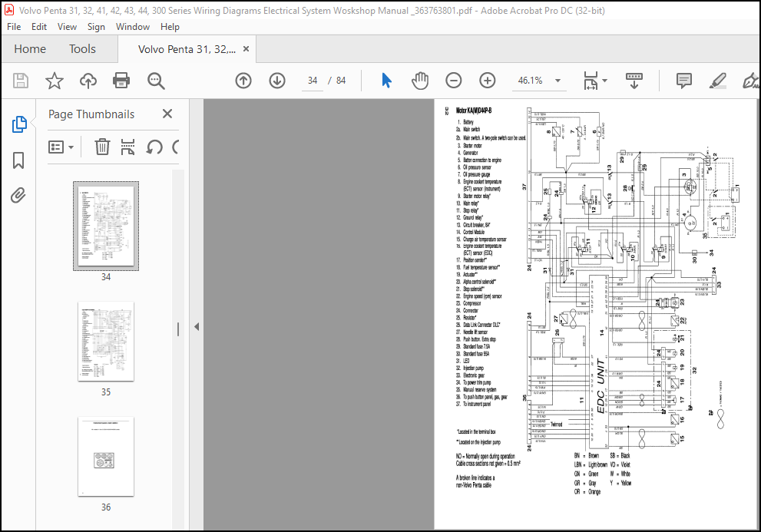Image resolution: width=761 pixels, height=532 pixels.
Task: Select the page 35 thumbnail
Action: pyautogui.click(x=106, y=342)
